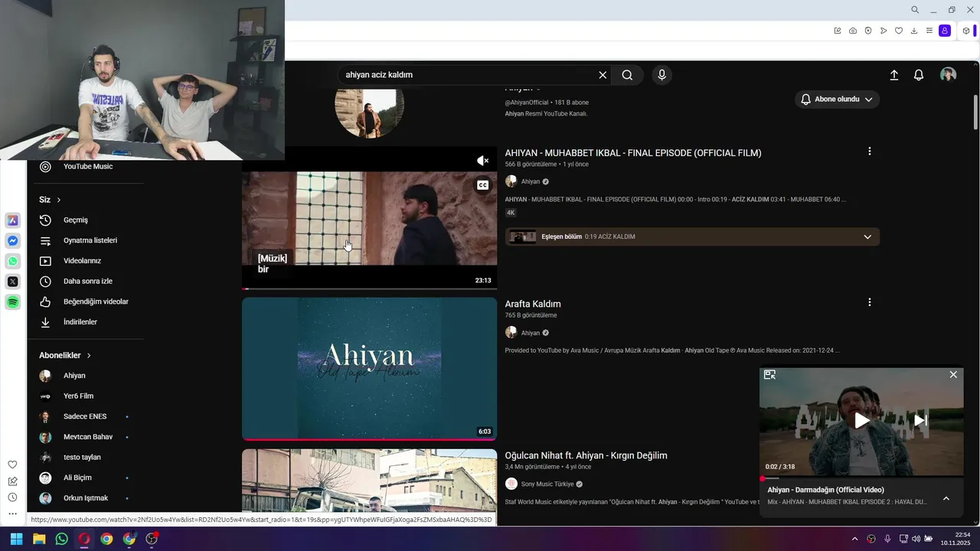
Task: Play the miniplayer video
Action: tap(861, 420)
